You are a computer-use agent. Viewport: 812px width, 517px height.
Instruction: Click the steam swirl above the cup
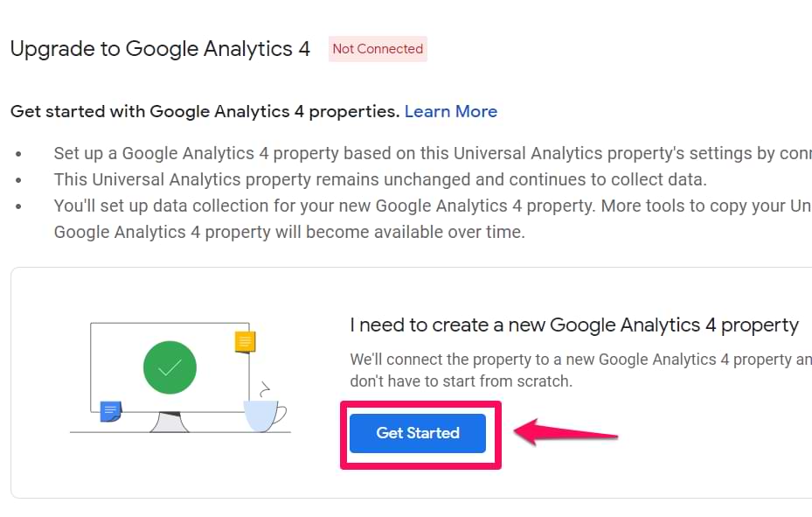tap(265, 389)
